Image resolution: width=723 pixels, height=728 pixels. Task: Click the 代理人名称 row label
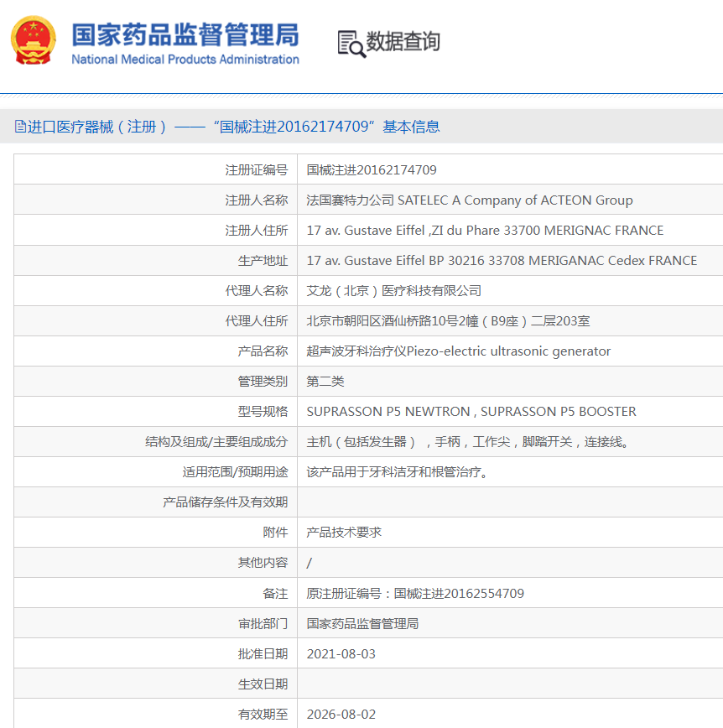coord(257,291)
